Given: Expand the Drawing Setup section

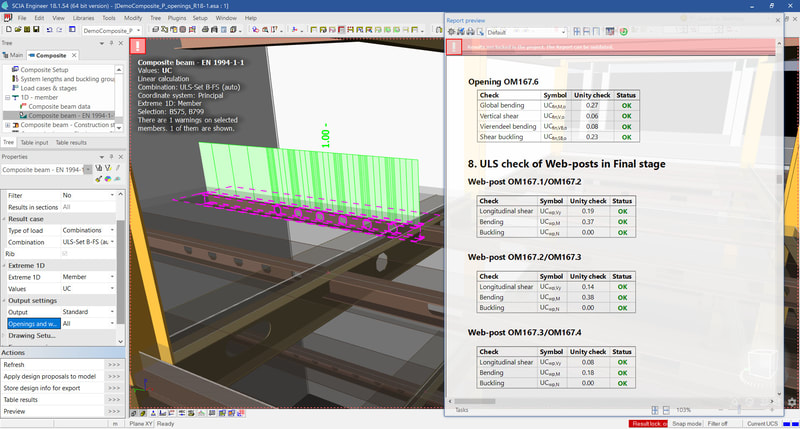Looking at the screenshot, I should point(4,336).
